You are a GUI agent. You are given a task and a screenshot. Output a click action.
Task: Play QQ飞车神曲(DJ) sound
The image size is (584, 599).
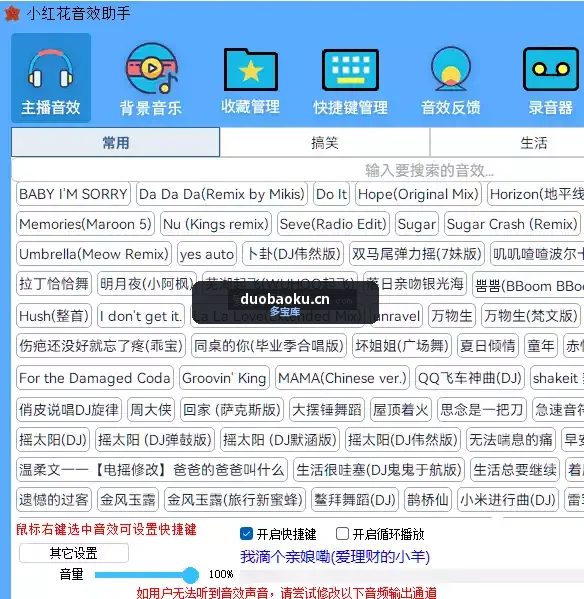click(470, 378)
